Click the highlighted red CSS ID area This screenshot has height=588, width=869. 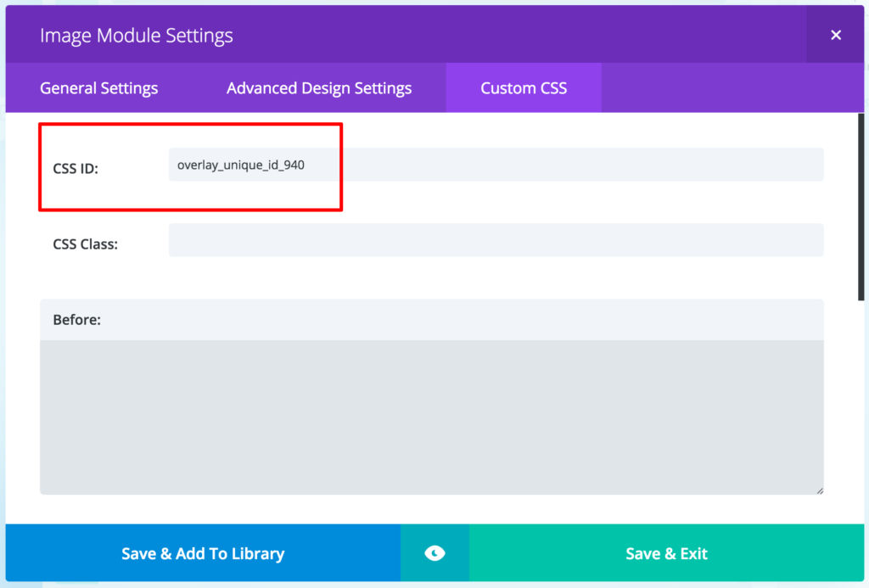(x=190, y=166)
